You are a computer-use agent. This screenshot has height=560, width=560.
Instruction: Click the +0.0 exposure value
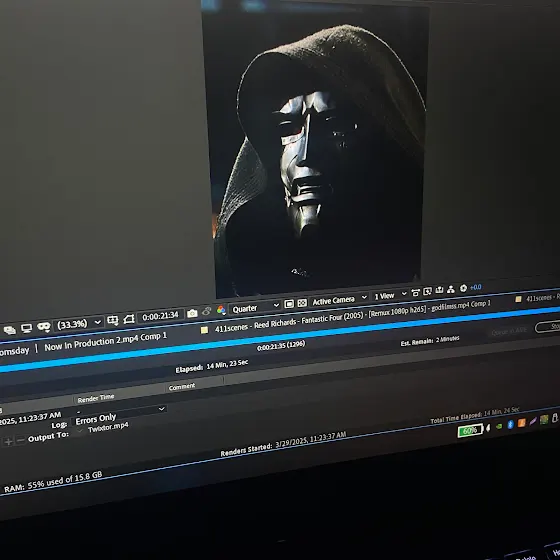[476, 287]
